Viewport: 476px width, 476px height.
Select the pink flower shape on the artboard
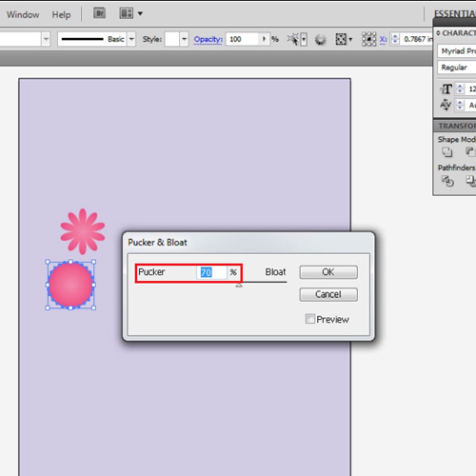[x=83, y=231]
